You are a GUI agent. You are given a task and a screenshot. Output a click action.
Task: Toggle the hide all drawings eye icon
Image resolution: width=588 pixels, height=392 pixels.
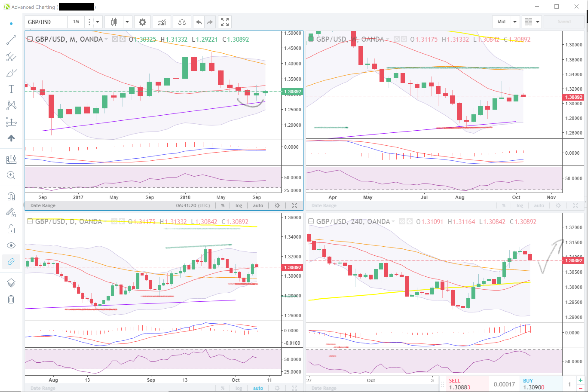click(x=11, y=246)
